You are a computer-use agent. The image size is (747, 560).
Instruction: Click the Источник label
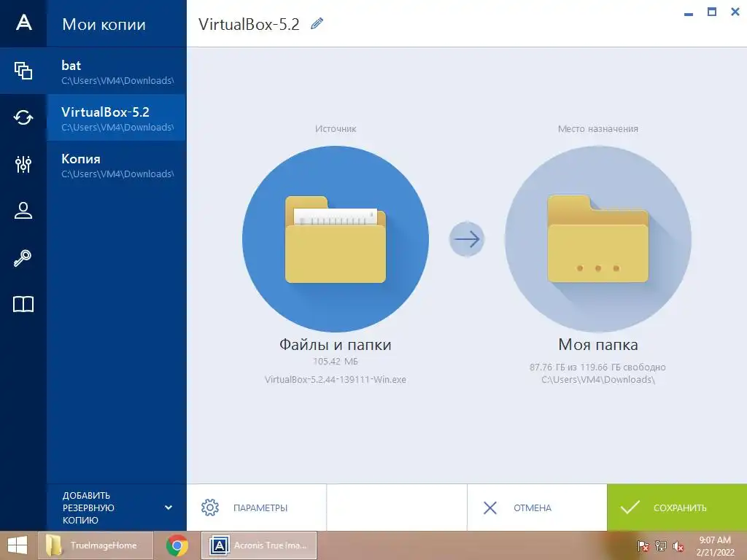point(336,128)
